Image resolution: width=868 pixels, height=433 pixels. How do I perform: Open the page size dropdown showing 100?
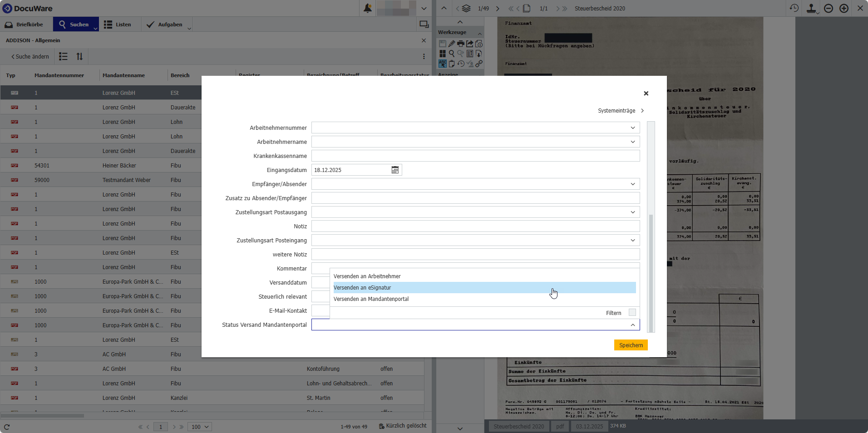[x=200, y=427]
